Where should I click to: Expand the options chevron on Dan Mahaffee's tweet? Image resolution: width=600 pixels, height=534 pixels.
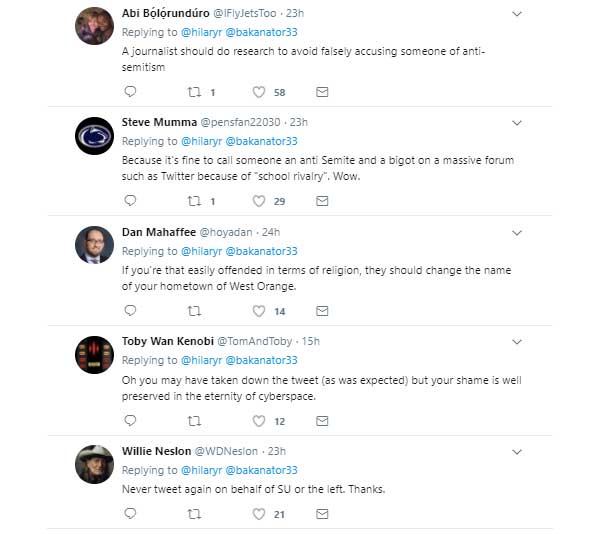517,233
